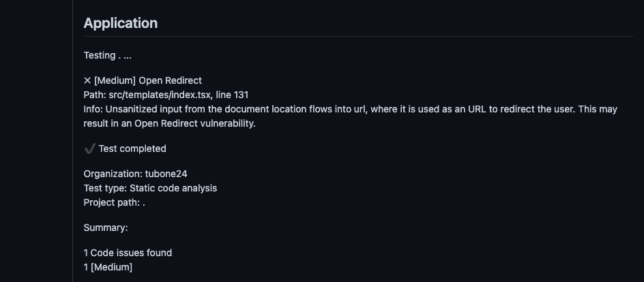
Task: Click the 'Organization:' label
Action: pos(113,174)
